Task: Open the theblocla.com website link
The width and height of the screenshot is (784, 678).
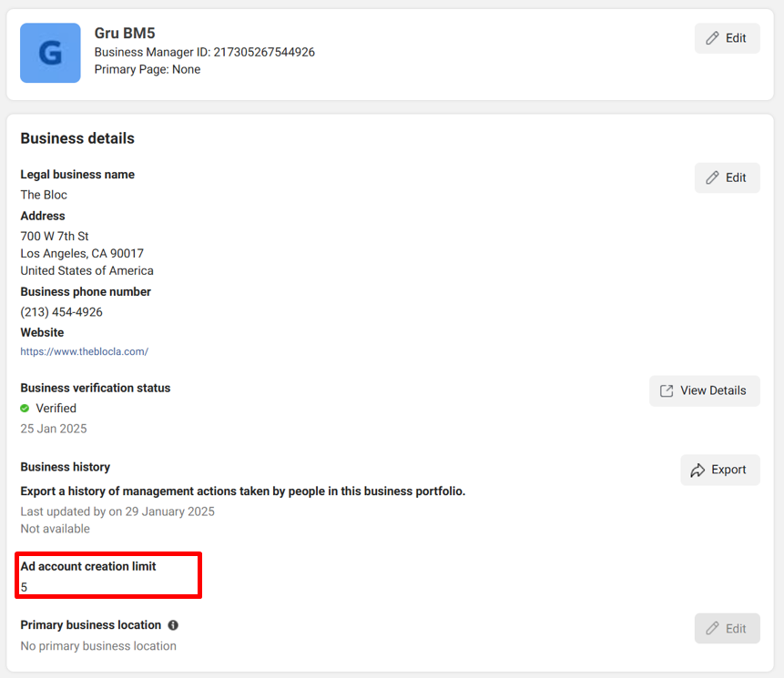Action: [84, 351]
